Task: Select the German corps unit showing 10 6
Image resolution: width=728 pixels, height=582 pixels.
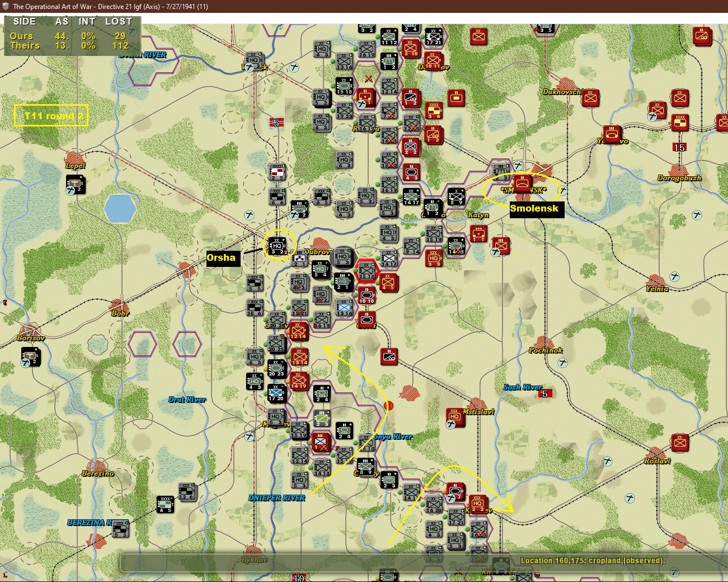Action: tap(255, 307)
